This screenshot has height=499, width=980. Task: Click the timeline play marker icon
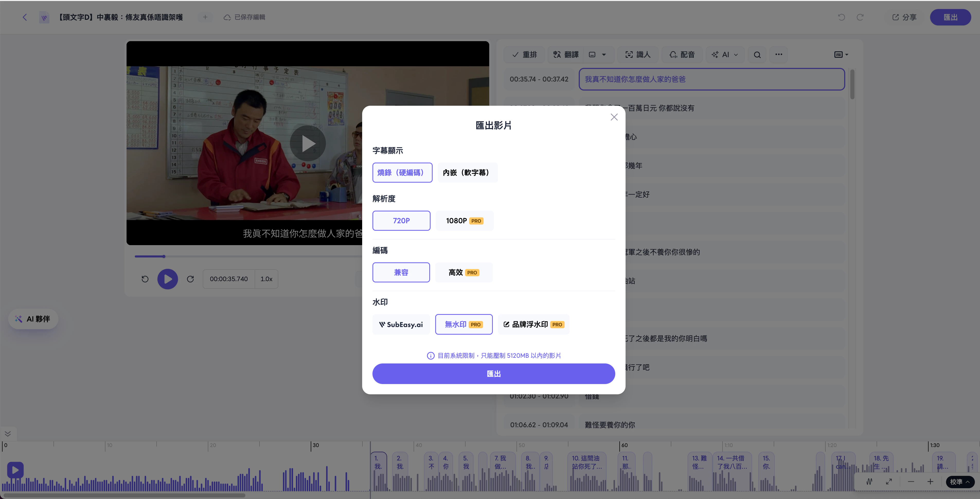(15, 470)
